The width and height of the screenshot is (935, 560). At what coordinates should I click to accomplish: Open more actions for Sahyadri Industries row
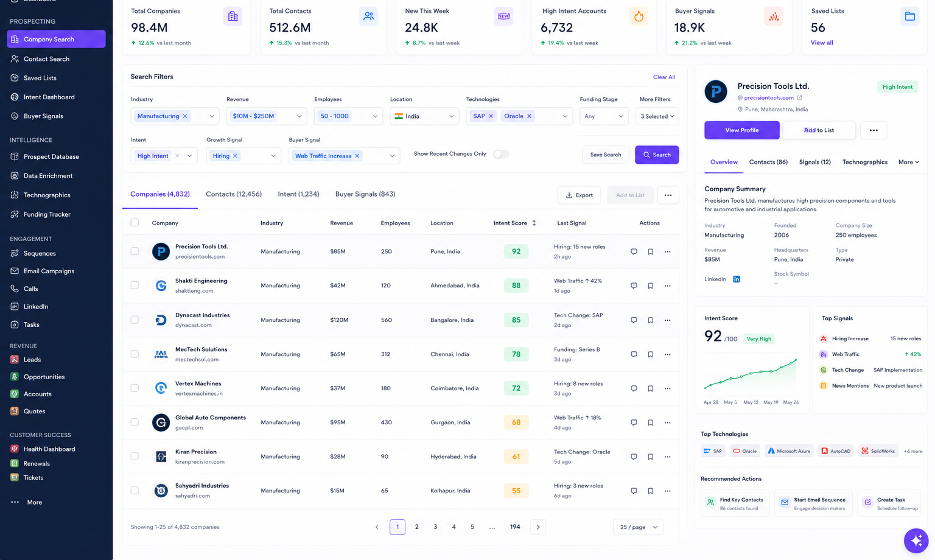pyautogui.click(x=667, y=491)
